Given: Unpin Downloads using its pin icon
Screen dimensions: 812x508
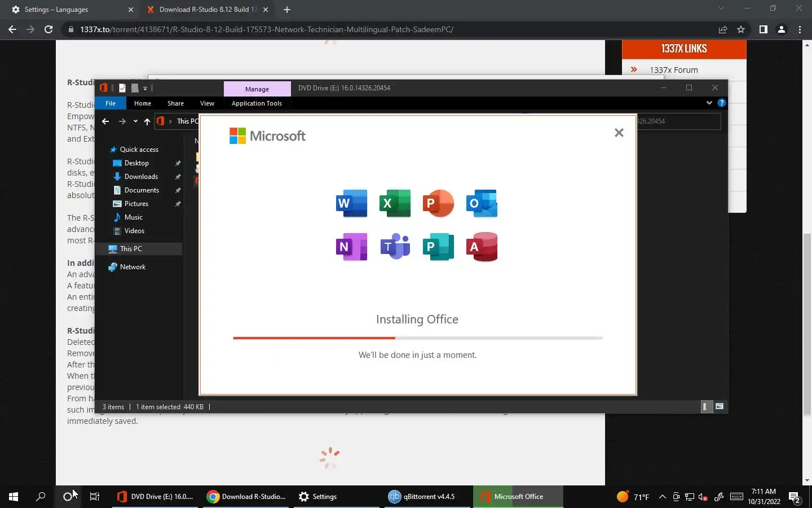Looking at the screenshot, I should click(178, 177).
